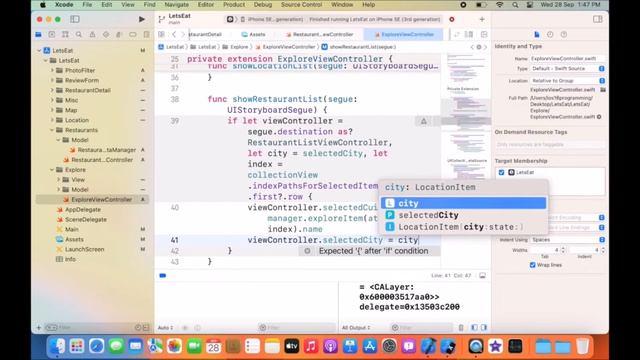Expand the ReviewForm folder

[x=52, y=80]
